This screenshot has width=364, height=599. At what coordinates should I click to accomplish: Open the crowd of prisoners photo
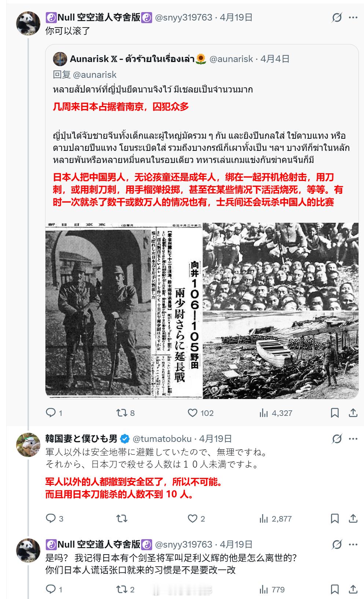pos(281,266)
